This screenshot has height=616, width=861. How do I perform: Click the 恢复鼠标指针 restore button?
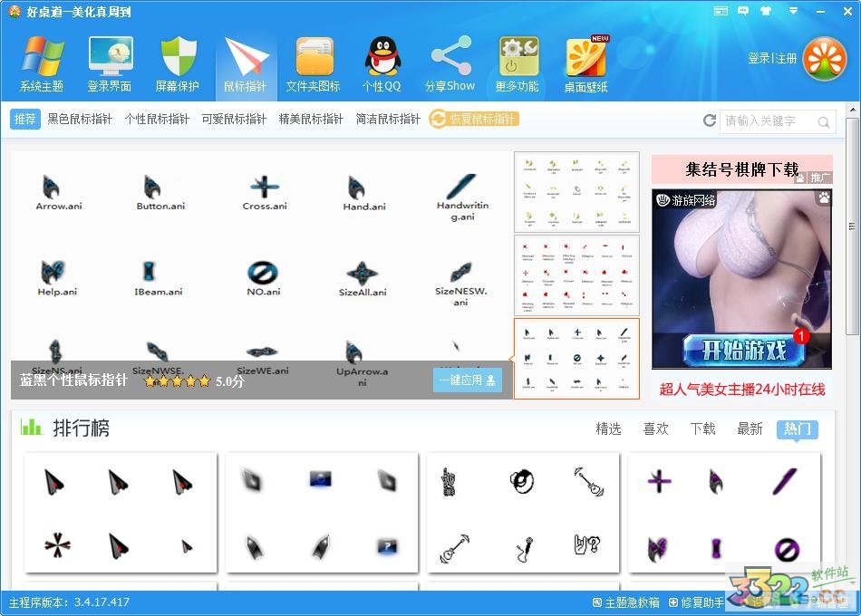coord(474,119)
